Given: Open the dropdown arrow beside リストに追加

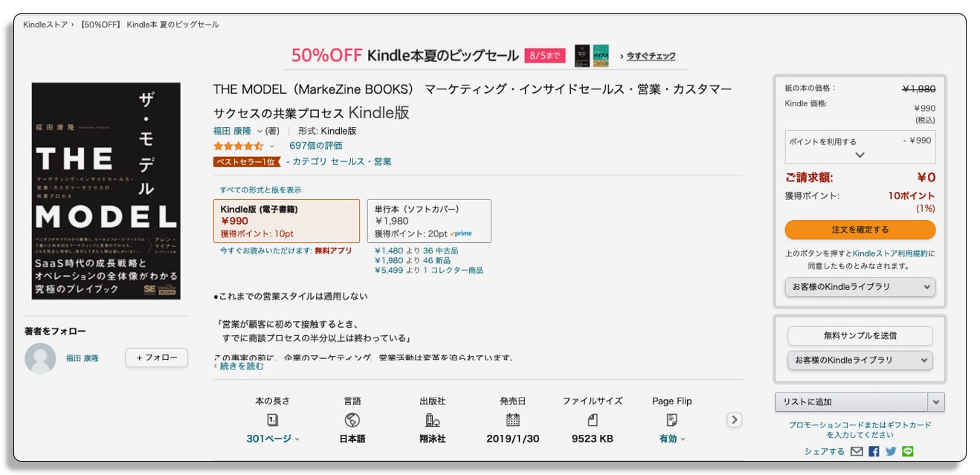Looking at the screenshot, I should [936, 402].
